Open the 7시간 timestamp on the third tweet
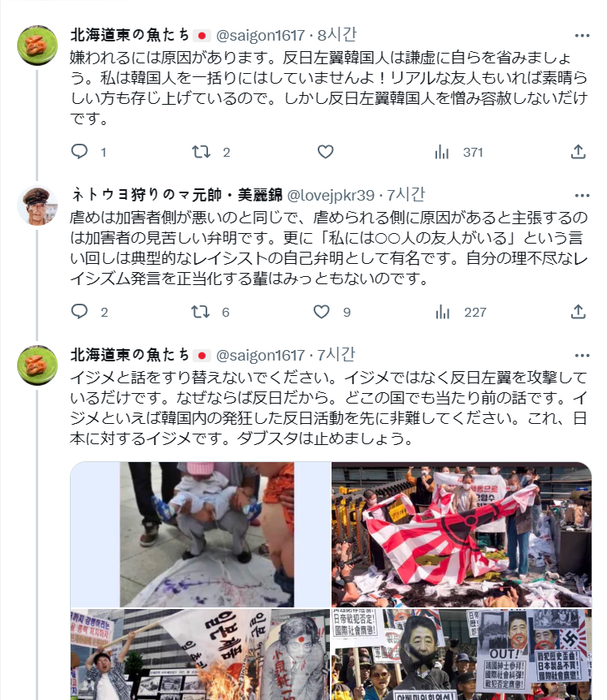Image resolution: width=607 pixels, height=700 pixels. point(336,355)
